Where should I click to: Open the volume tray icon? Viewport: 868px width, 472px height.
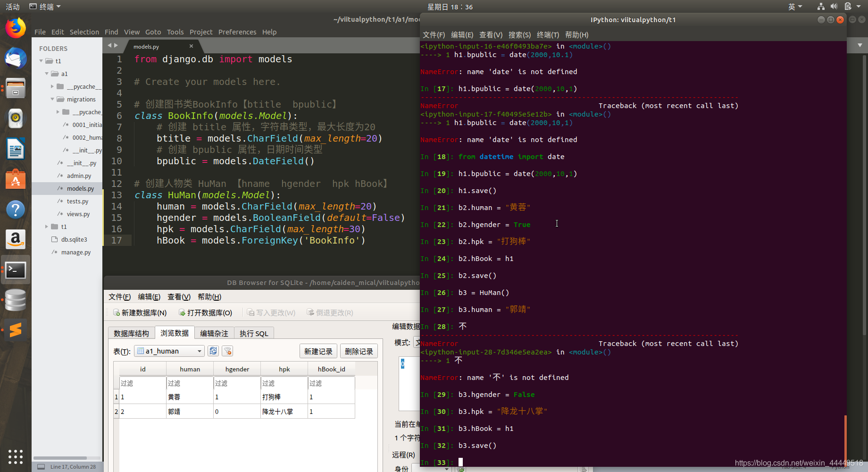coord(834,6)
